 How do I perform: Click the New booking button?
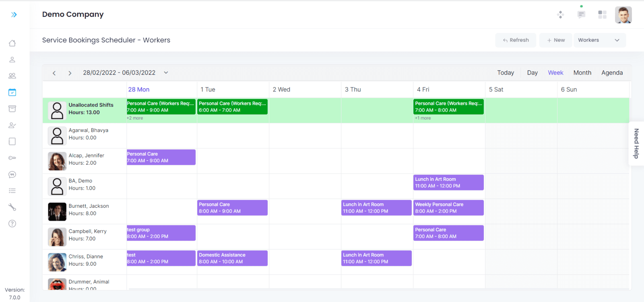coord(555,40)
